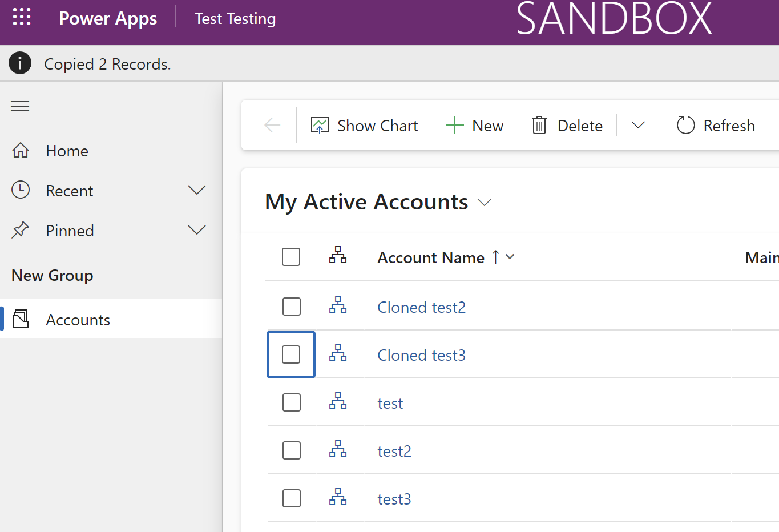Expand the Pinned section chevron

(197, 230)
